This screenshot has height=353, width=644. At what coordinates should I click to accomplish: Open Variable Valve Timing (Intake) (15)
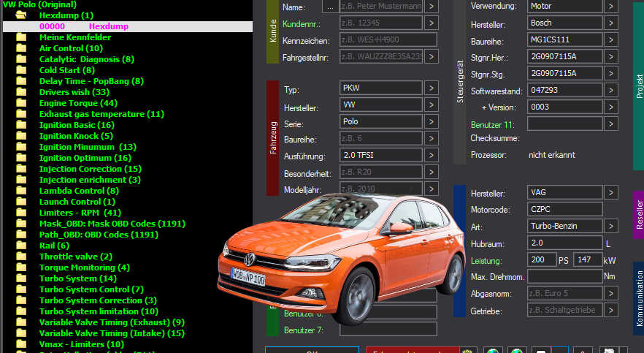pos(112,333)
